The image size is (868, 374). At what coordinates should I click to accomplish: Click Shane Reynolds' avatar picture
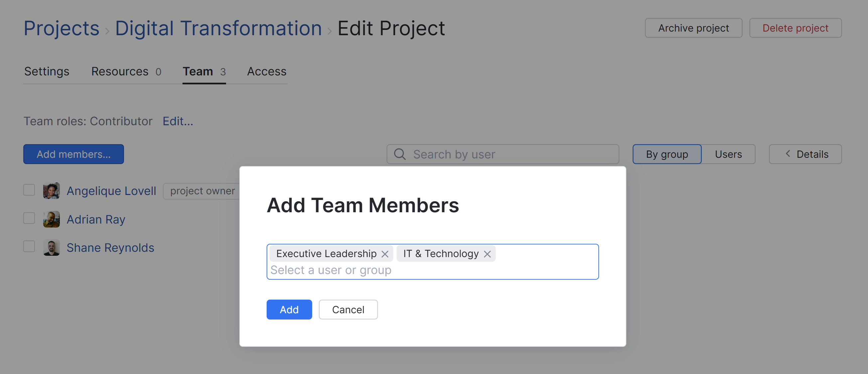point(51,247)
